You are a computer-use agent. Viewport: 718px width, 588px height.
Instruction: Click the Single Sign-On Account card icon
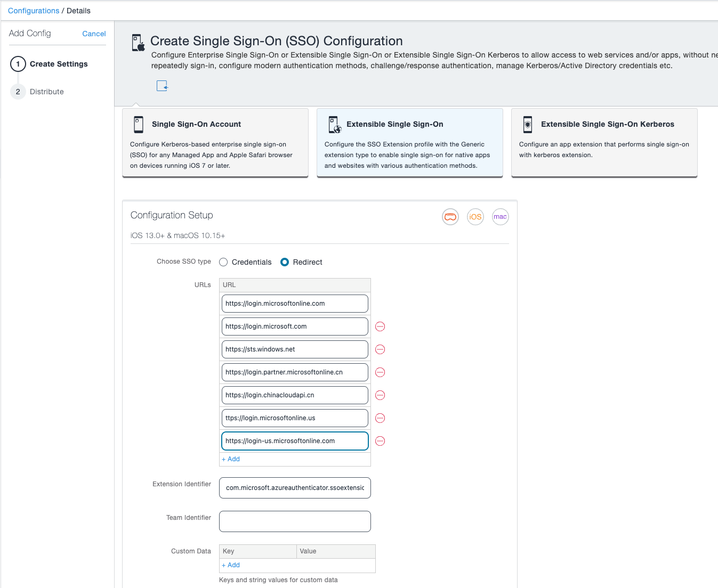[x=139, y=124]
